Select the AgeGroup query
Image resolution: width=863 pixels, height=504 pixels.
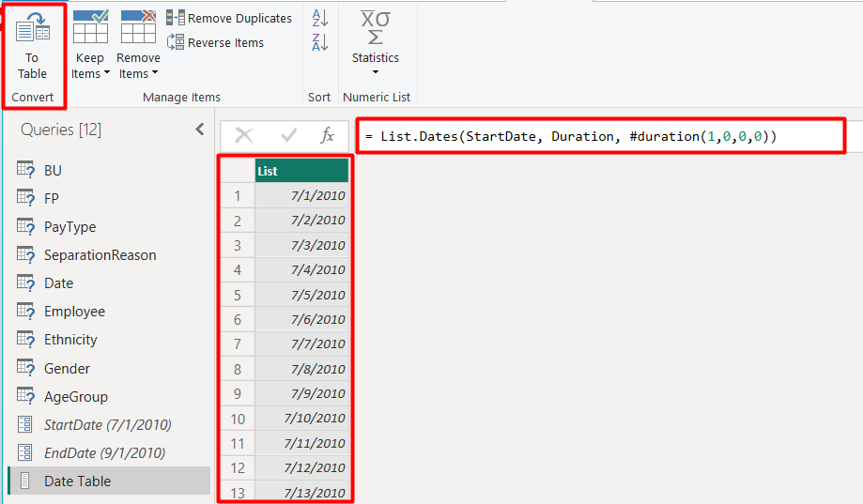tap(110, 397)
